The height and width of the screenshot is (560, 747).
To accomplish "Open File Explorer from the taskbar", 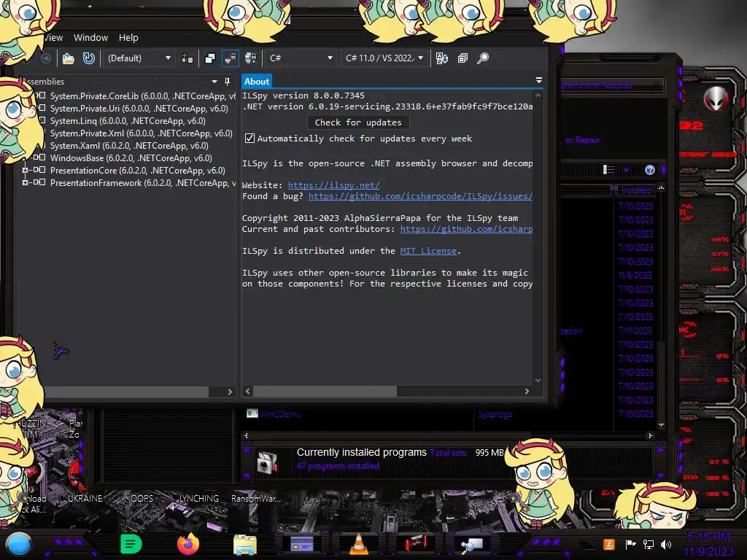I will tap(245, 544).
